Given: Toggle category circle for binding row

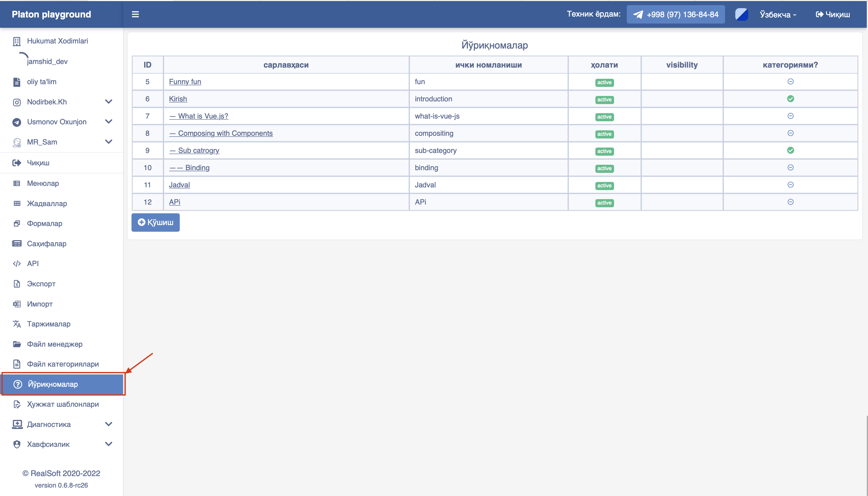Looking at the screenshot, I should coord(790,168).
